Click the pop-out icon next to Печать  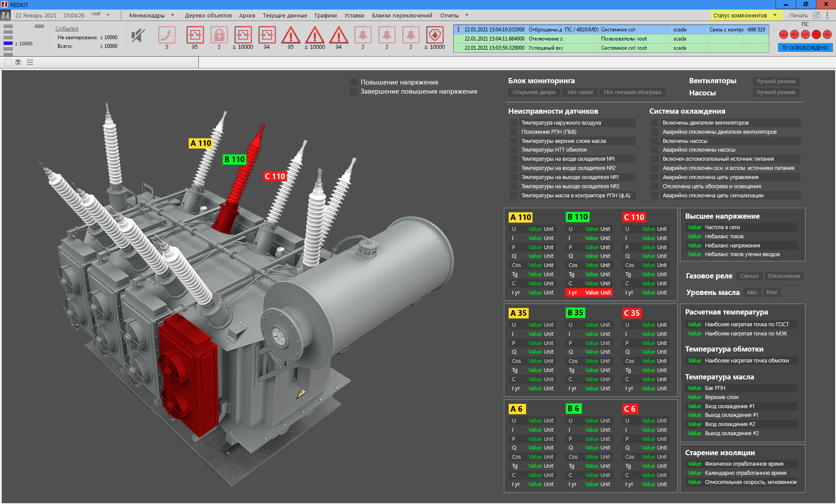click(816, 15)
